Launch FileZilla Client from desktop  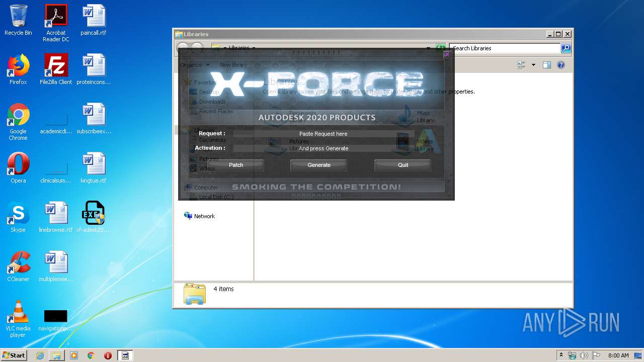click(56, 69)
